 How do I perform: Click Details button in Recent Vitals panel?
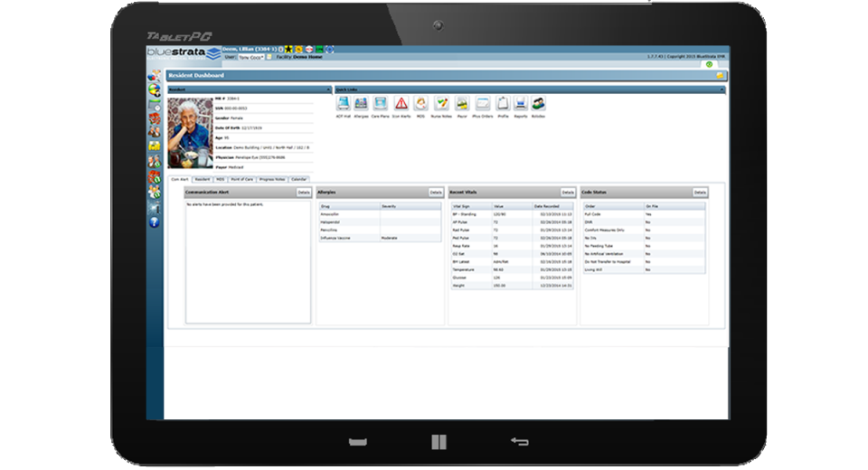(568, 193)
